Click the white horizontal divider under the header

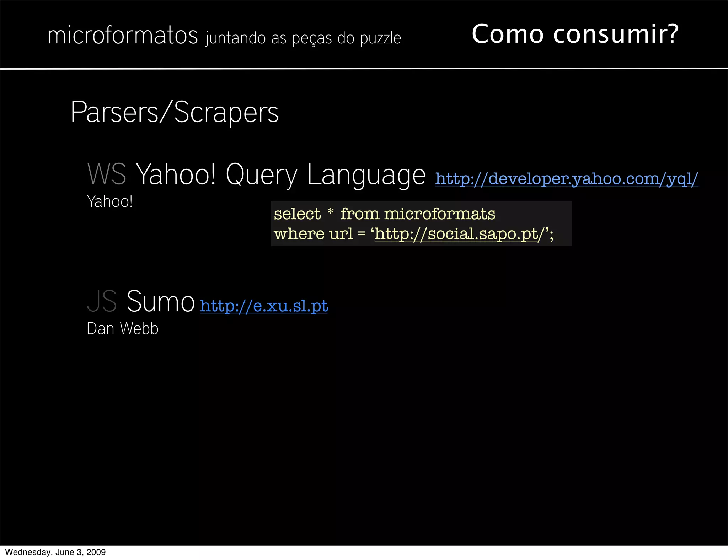[364, 68]
